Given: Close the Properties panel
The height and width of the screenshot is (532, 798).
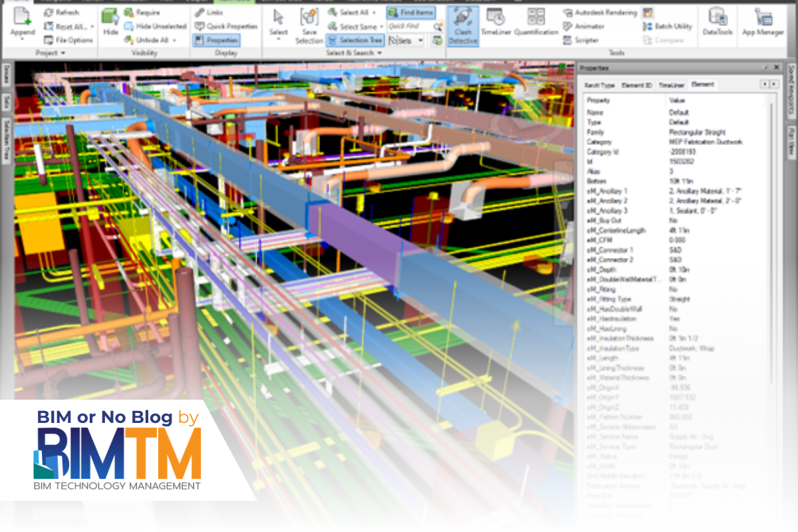Looking at the screenshot, I should click(x=775, y=67).
